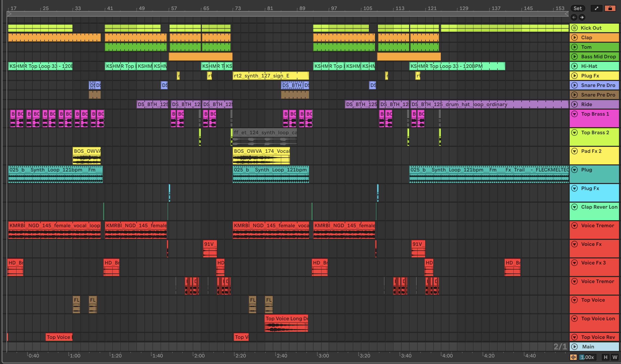Select the Top Voice Long De clip
The height and width of the screenshot is (364, 621).
coord(286,319)
